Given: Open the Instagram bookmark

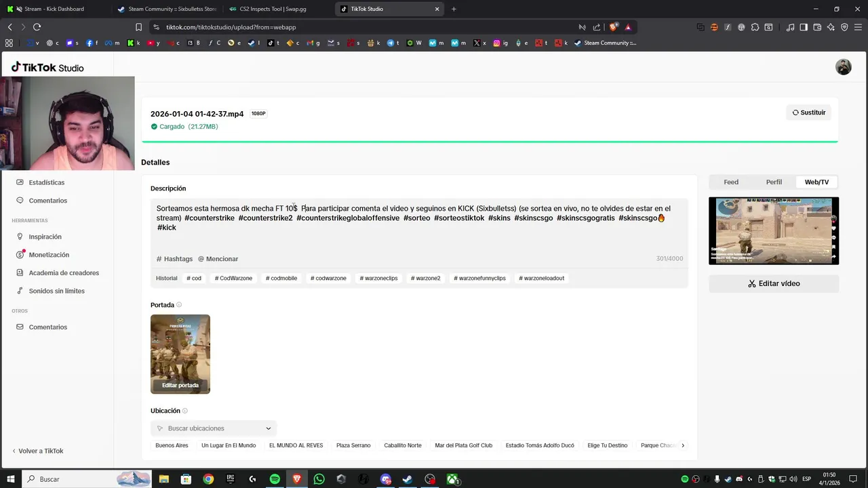Looking at the screenshot, I should pyautogui.click(x=500, y=43).
